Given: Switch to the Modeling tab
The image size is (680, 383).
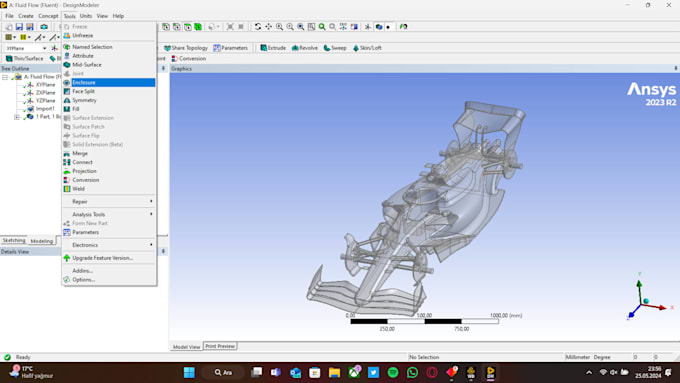Looking at the screenshot, I should coord(42,241).
